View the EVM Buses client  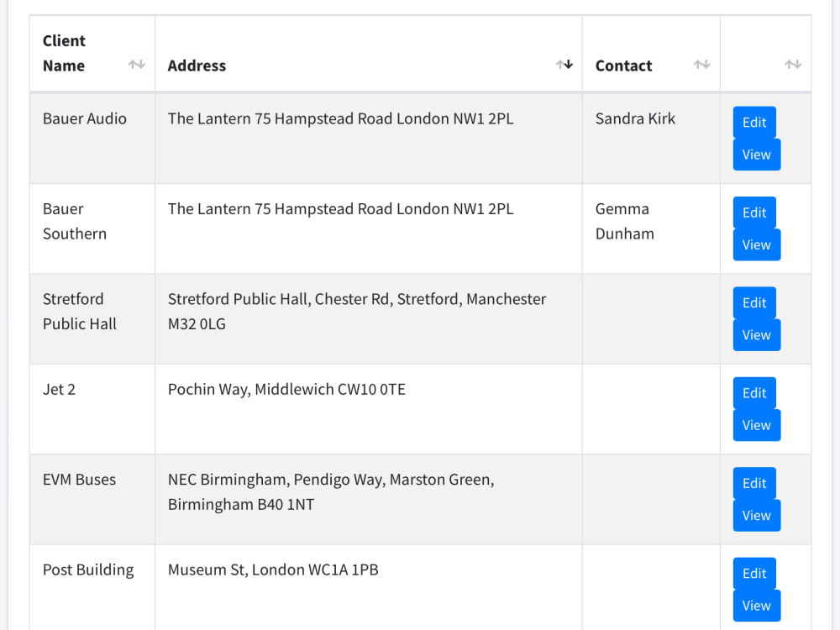coord(757,516)
